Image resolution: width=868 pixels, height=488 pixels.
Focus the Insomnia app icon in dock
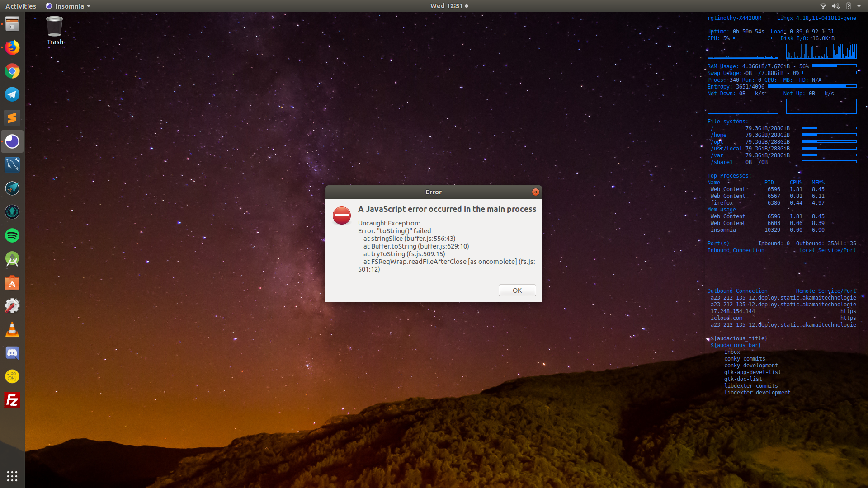click(x=12, y=141)
